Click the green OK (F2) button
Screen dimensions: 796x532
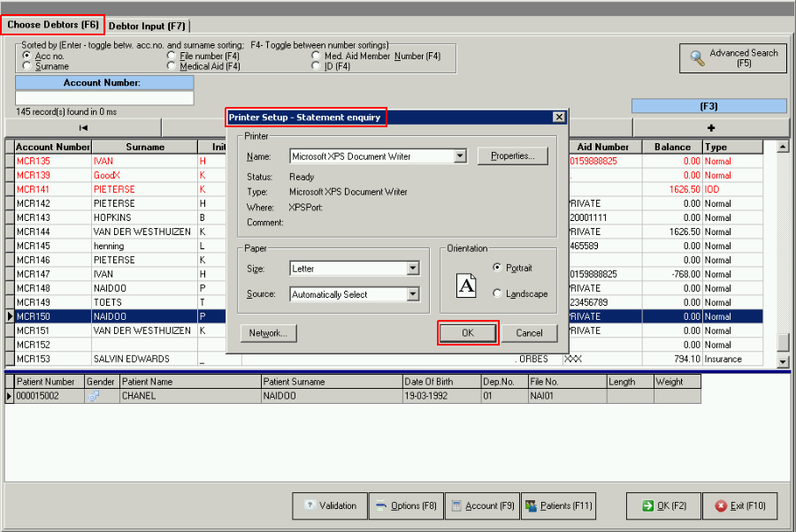[x=662, y=506]
